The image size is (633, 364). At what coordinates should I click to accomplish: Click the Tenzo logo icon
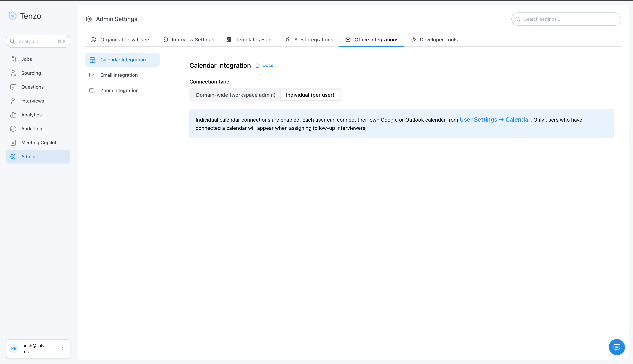pyautogui.click(x=12, y=16)
